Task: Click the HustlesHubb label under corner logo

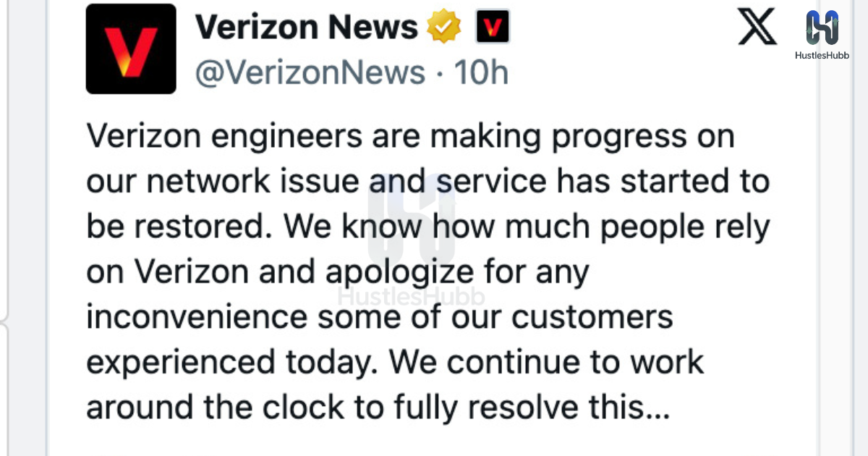Action: point(822,55)
